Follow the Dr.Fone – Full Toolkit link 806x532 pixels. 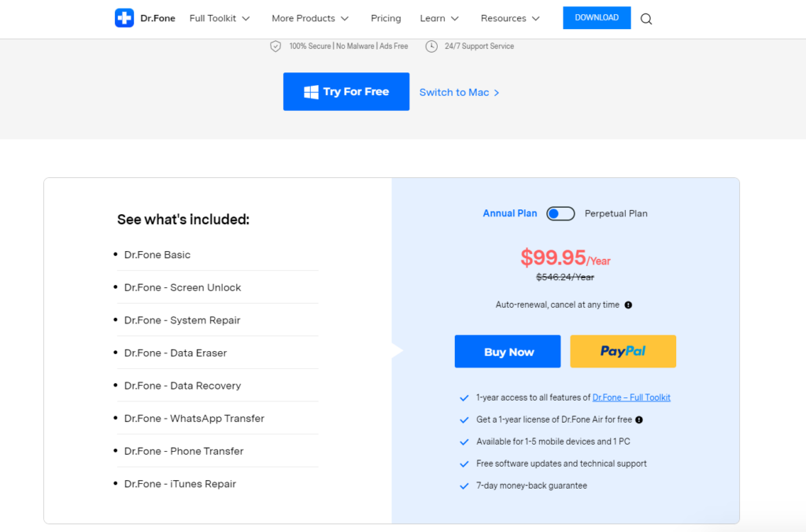pos(631,398)
